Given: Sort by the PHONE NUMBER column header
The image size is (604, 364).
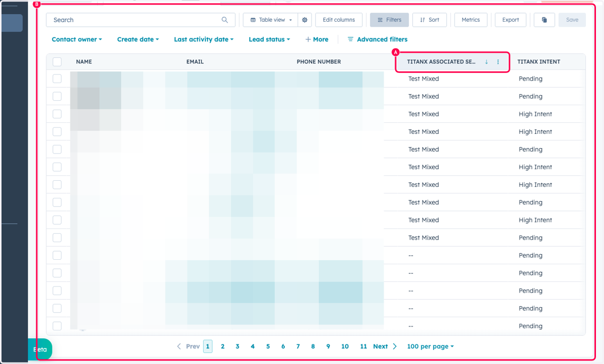Looking at the screenshot, I should pyautogui.click(x=319, y=62).
